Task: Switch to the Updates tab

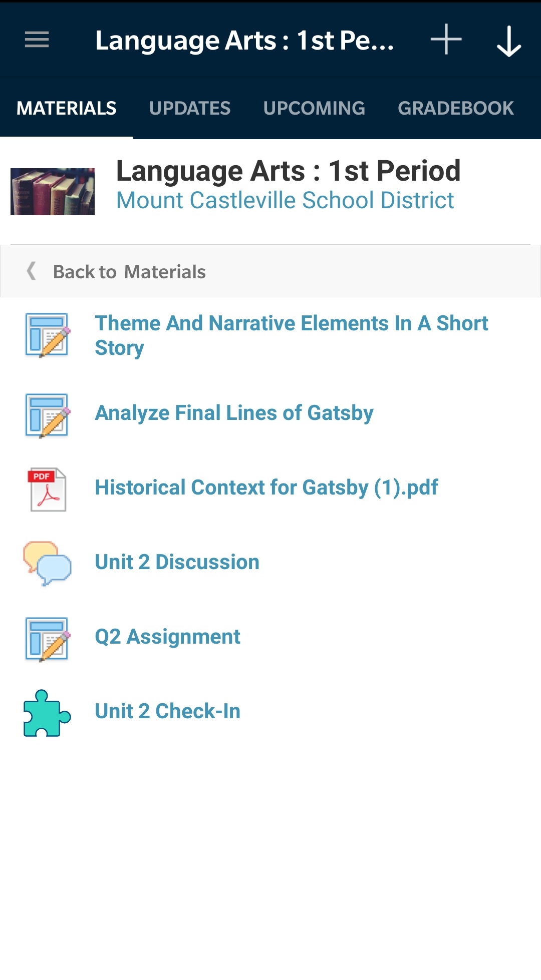Action: 190,108
